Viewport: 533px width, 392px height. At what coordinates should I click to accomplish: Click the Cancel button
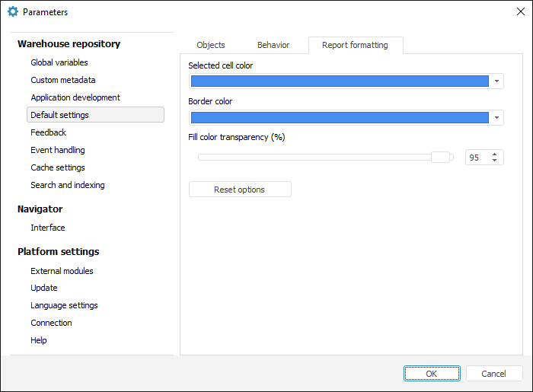point(494,374)
